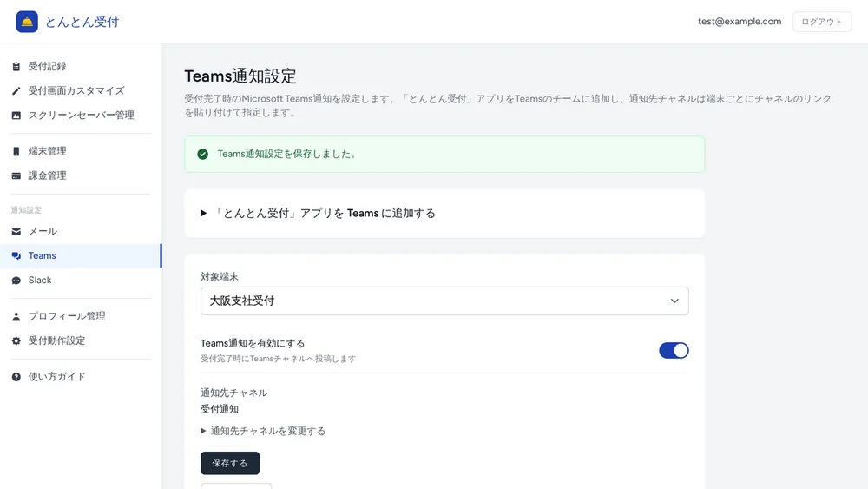Click the gear icon beside 受付動作設定
Image resolution: width=868 pixels, height=489 pixels.
click(16, 340)
